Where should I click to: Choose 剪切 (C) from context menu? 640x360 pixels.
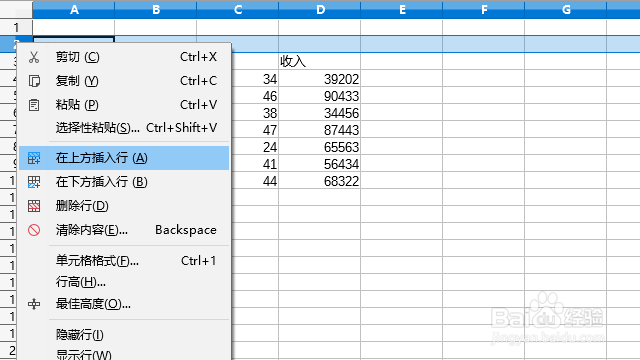pos(124,57)
